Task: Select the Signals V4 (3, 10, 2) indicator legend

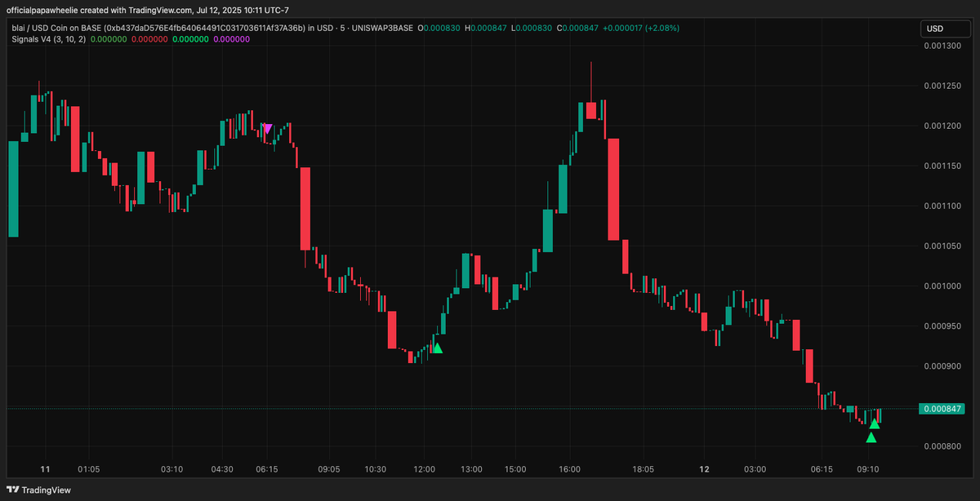Action: 48,38
